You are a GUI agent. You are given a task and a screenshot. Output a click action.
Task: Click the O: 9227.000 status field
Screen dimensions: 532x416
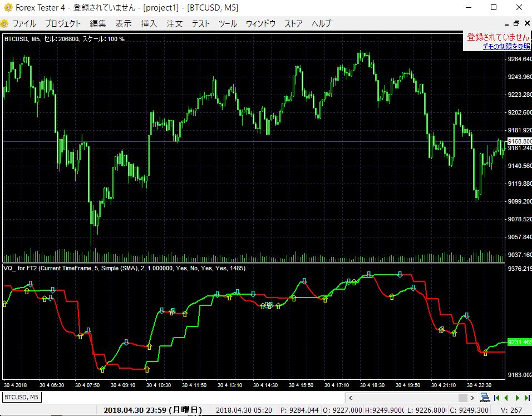342,410
